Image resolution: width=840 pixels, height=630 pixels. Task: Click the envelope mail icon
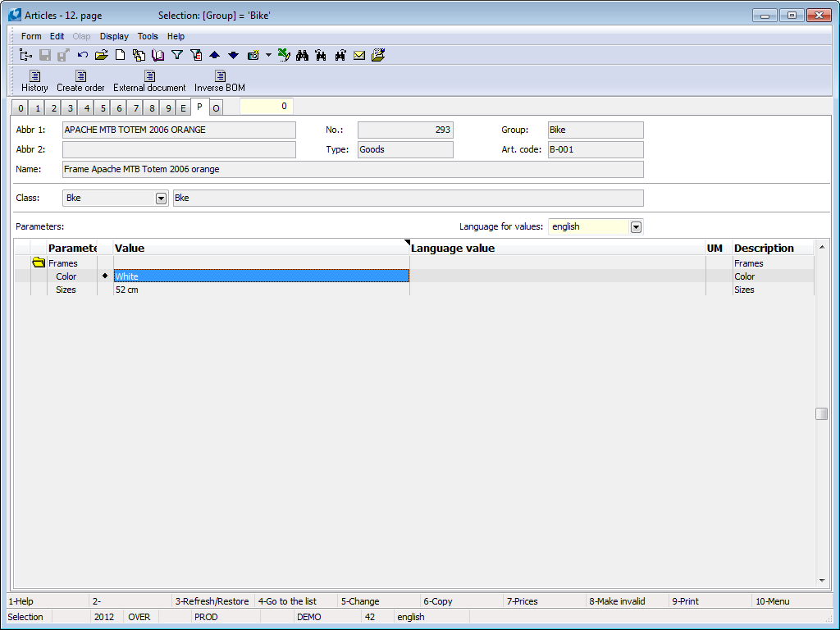(x=359, y=55)
